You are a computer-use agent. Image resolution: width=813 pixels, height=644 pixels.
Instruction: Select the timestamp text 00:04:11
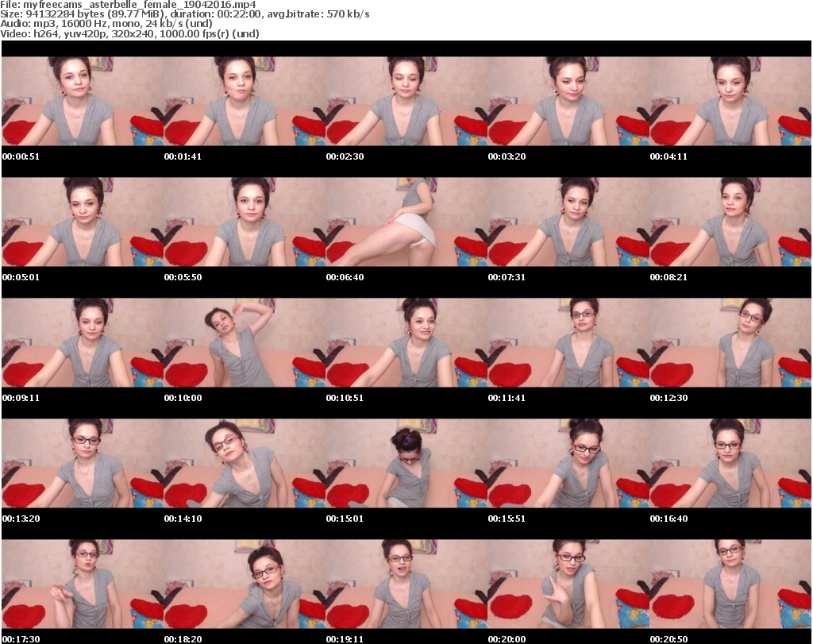coord(669,156)
